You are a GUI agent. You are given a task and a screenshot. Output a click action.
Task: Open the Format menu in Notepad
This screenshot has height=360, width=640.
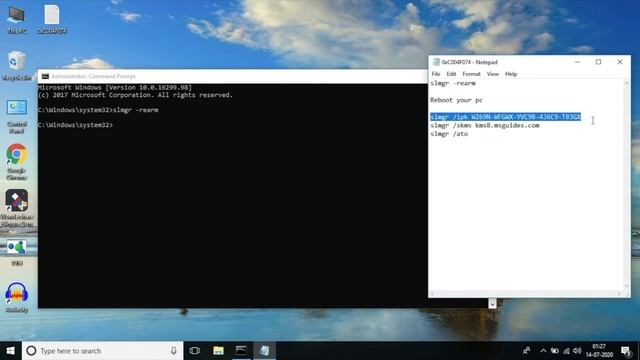tap(471, 74)
